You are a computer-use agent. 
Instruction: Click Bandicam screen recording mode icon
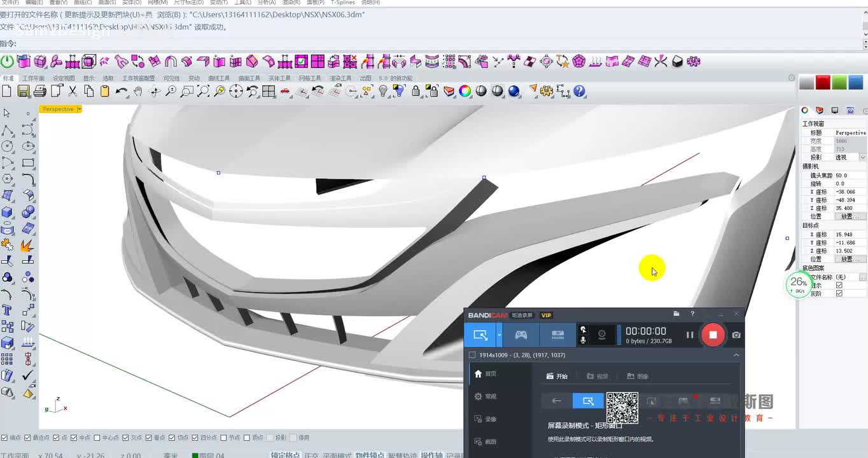click(480, 335)
